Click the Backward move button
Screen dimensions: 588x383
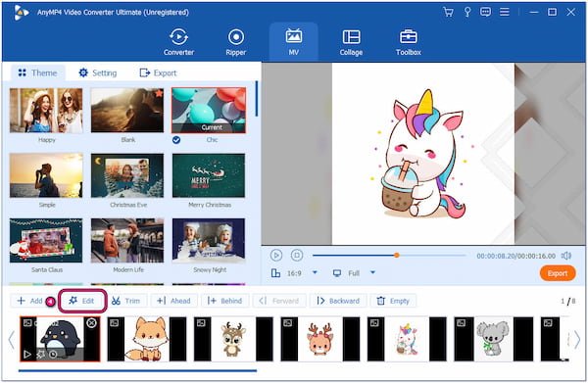338,301
